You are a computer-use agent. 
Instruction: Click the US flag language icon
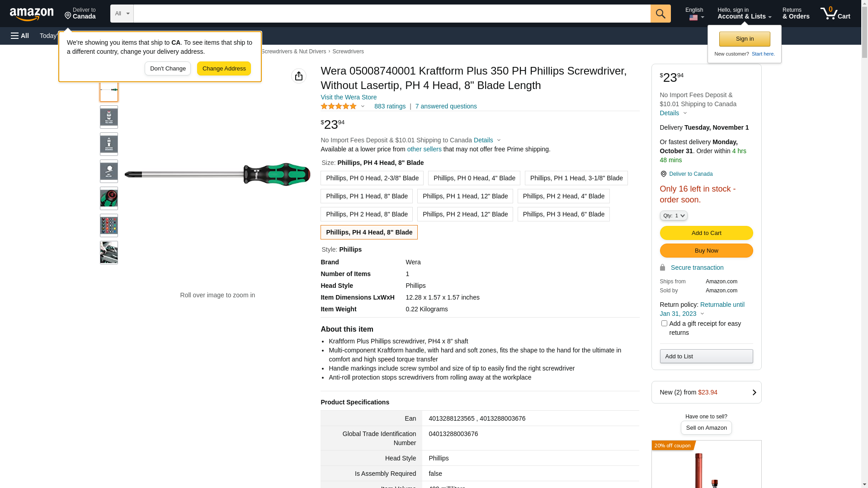click(693, 18)
